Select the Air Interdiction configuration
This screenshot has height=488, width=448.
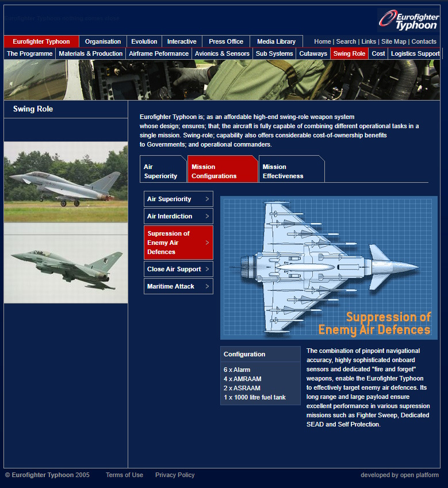pyautogui.click(x=178, y=216)
